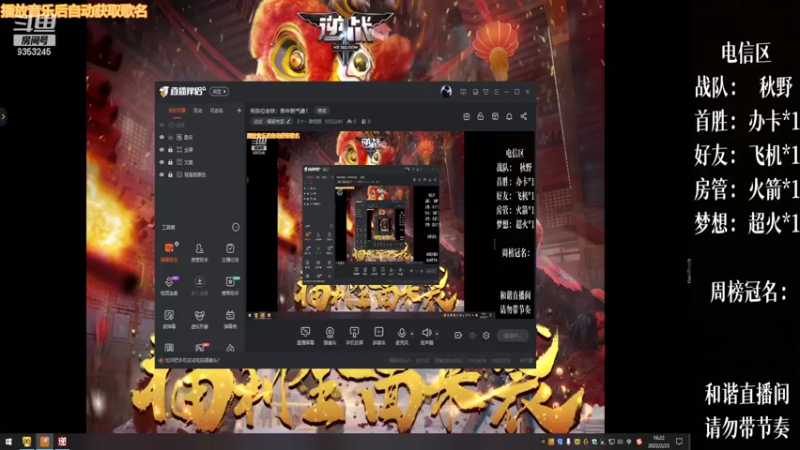Open the taskbar clock and date

coord(659,442)
